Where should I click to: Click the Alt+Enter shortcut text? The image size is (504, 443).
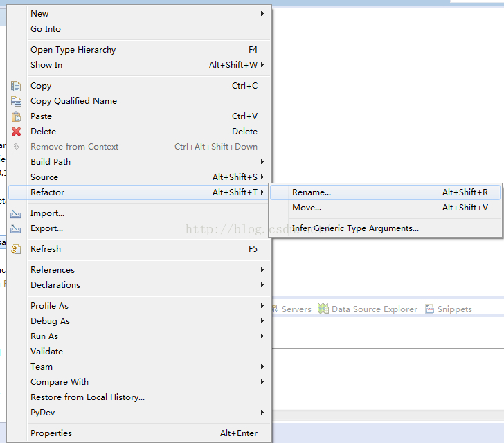(x=239, y=433)
